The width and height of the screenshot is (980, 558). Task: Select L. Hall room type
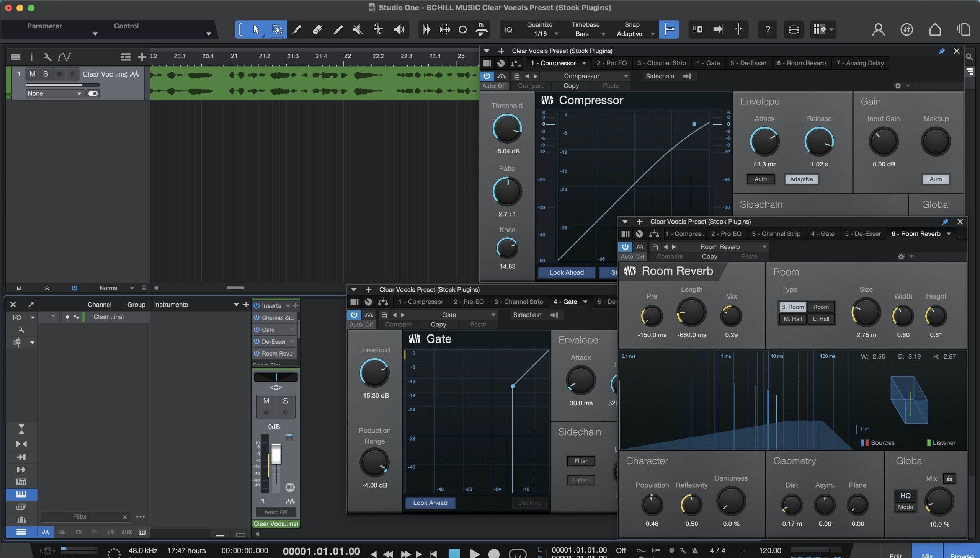821,319
